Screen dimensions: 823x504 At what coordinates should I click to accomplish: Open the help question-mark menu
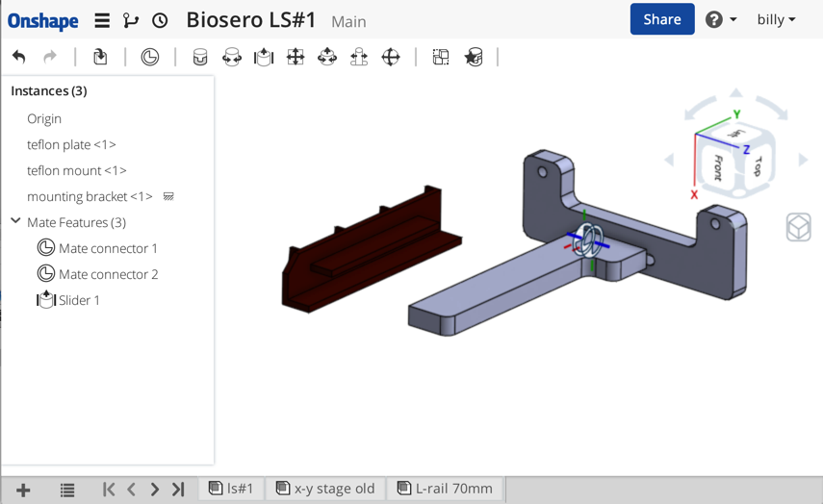tap(721, 19)
